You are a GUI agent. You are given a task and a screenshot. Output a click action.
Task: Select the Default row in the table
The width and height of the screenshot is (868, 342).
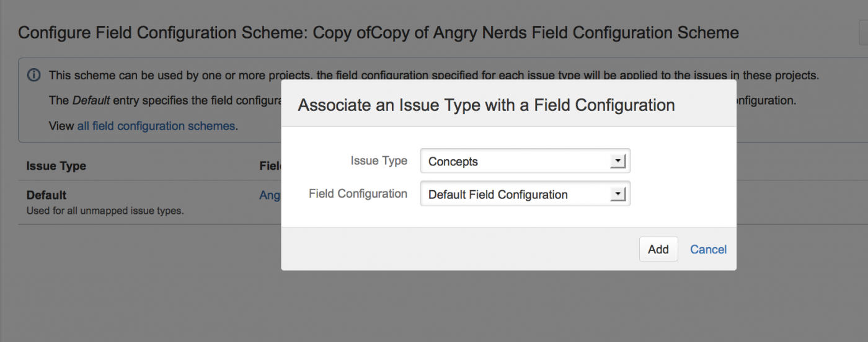46,195
